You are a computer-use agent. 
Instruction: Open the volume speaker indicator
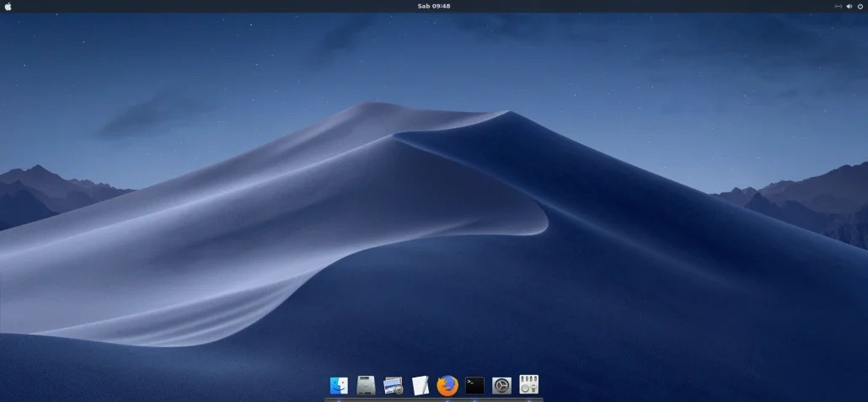(849, 6)
